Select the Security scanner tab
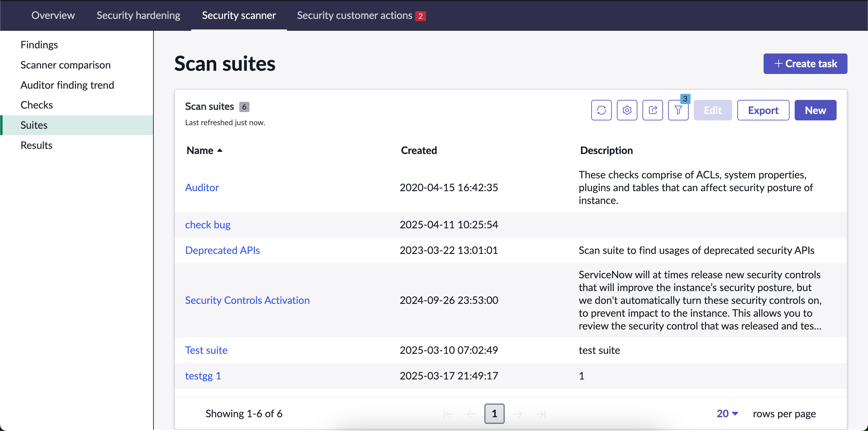 [x=239, y=15]
